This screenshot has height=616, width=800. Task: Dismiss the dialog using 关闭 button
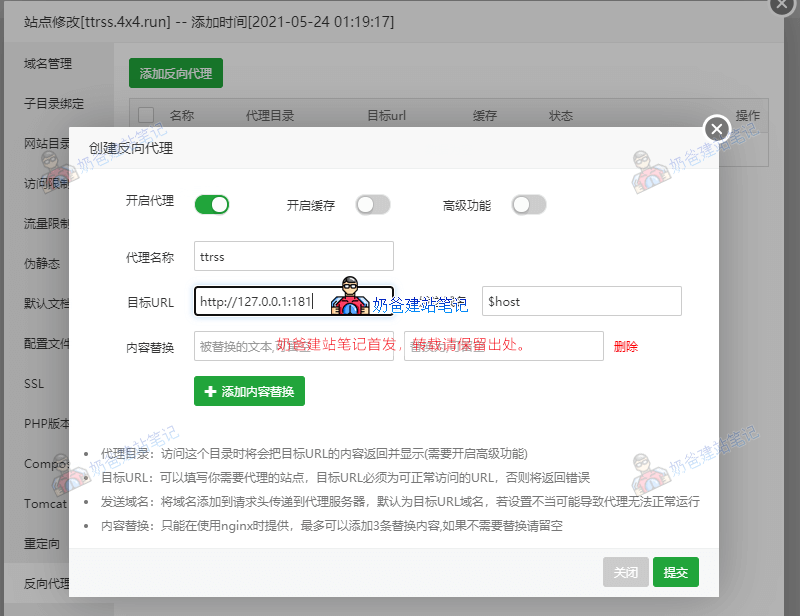626,573
